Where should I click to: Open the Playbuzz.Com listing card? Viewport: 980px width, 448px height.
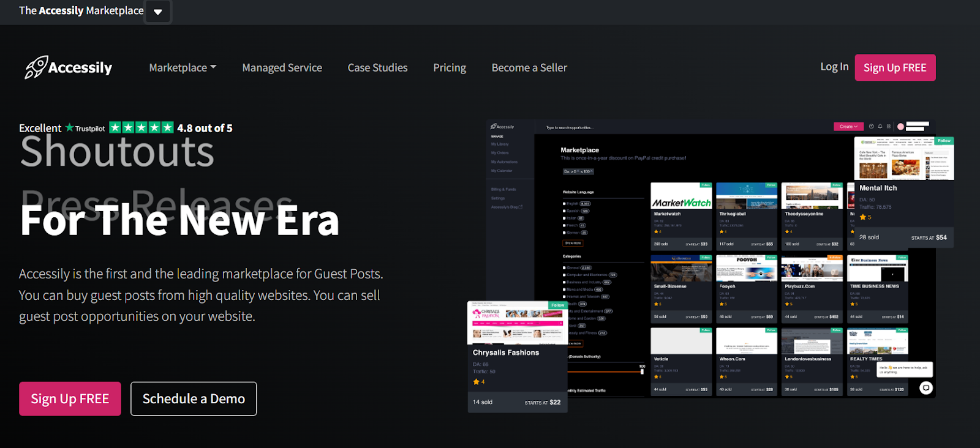(x=812, y=289)
